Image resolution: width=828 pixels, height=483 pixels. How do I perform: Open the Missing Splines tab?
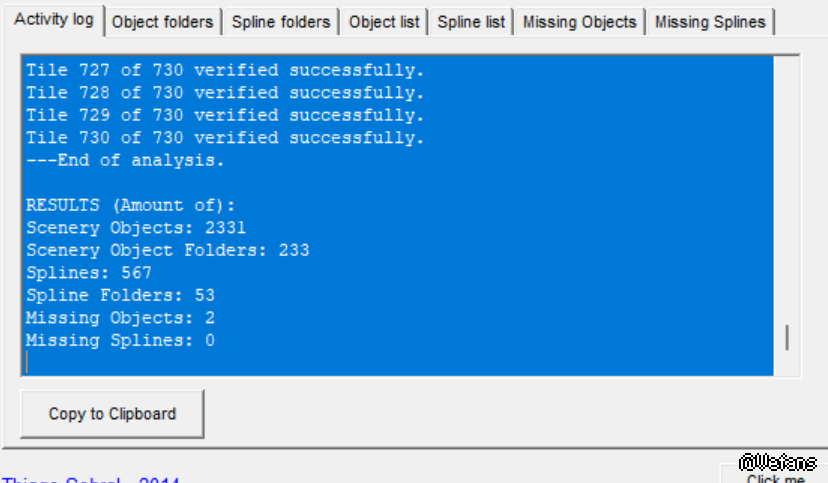(710, 22)
